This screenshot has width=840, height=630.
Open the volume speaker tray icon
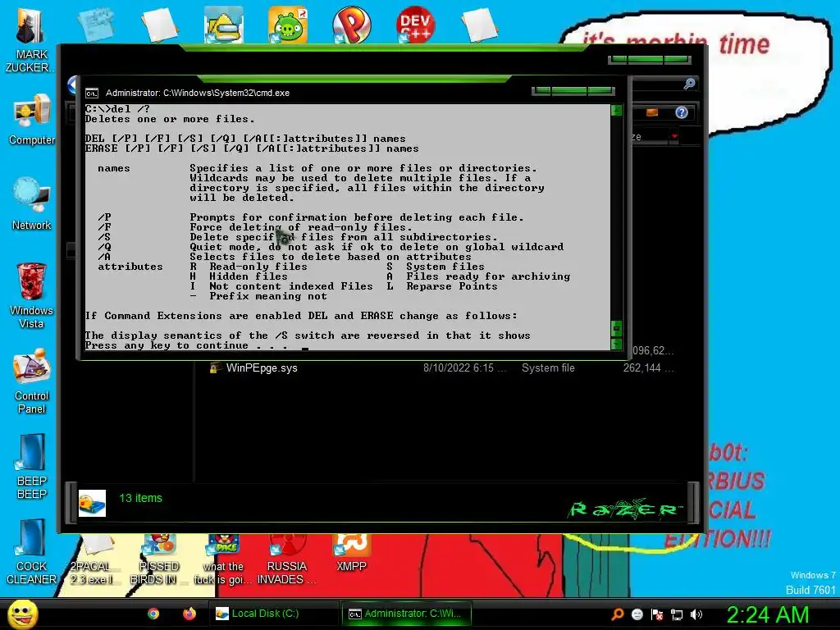coord(696,614)
